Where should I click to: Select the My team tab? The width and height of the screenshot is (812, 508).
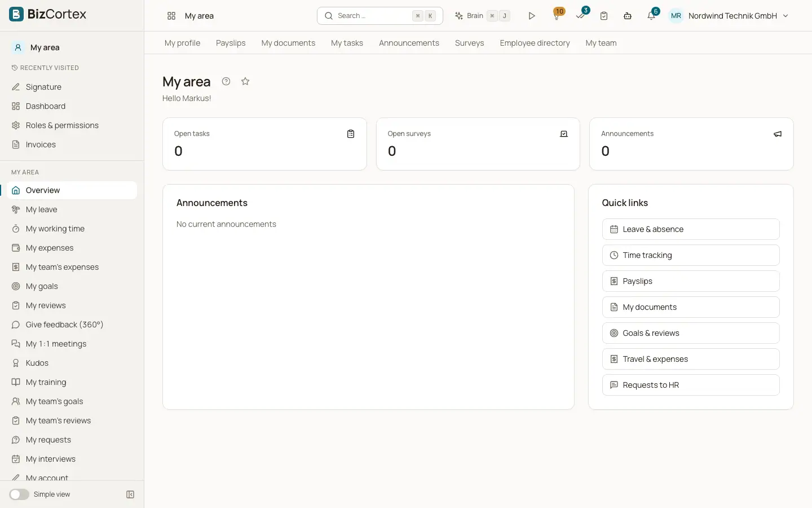(x=601, y=43)
